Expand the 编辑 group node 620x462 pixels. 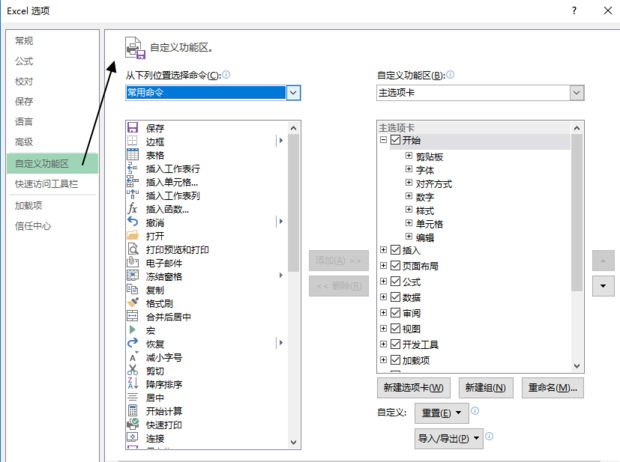tap(409, 237)
